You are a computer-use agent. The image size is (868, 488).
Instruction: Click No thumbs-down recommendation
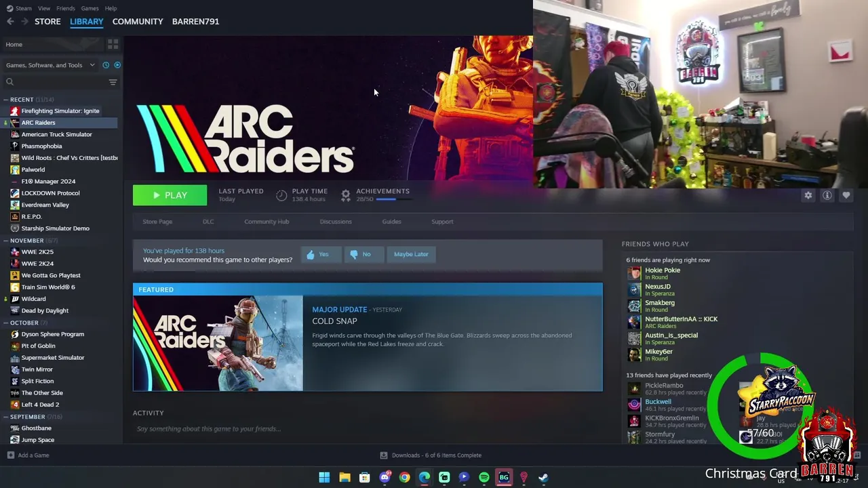pyautogui.click(x=363, y=254)
